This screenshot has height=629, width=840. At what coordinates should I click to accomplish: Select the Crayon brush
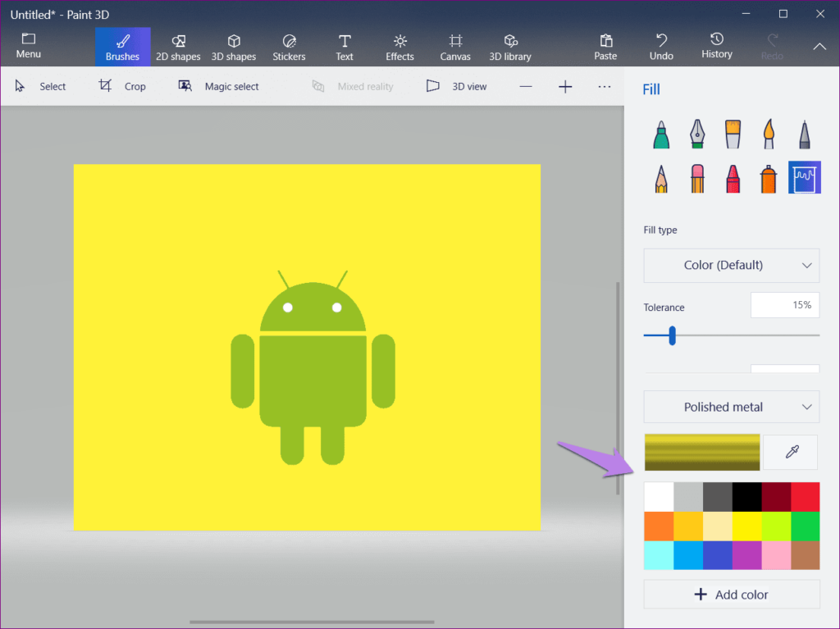coord(733,179)
